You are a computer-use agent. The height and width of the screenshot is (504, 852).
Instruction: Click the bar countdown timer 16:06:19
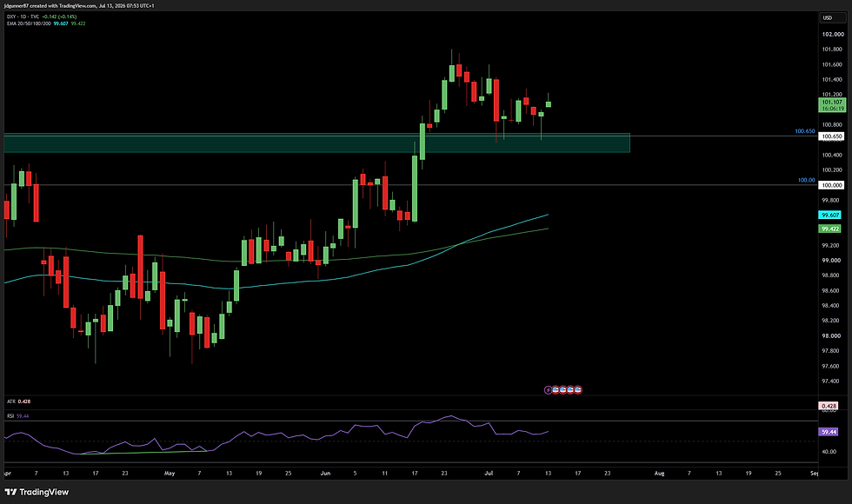point(832,109)
